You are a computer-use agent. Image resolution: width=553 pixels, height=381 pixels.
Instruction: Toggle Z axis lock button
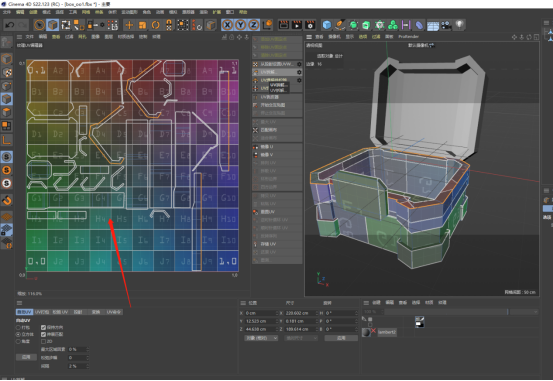tap(254, 25)
